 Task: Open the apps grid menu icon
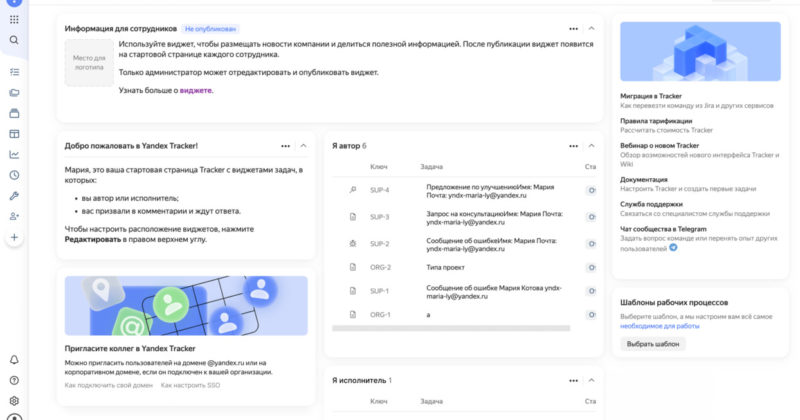[x=14, y=19]
